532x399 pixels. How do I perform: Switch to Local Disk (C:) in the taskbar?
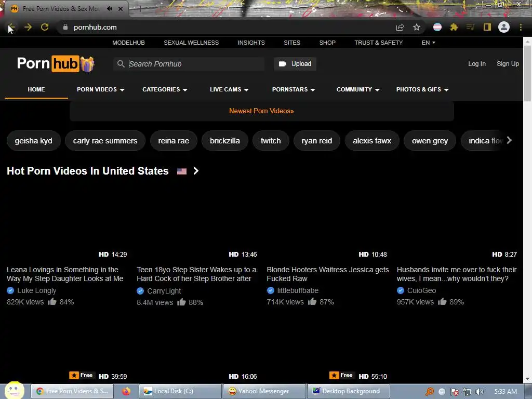(180, 391)
